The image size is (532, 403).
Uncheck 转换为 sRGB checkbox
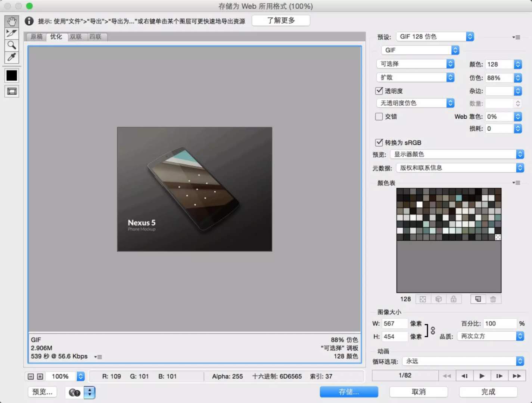[379, 142]
